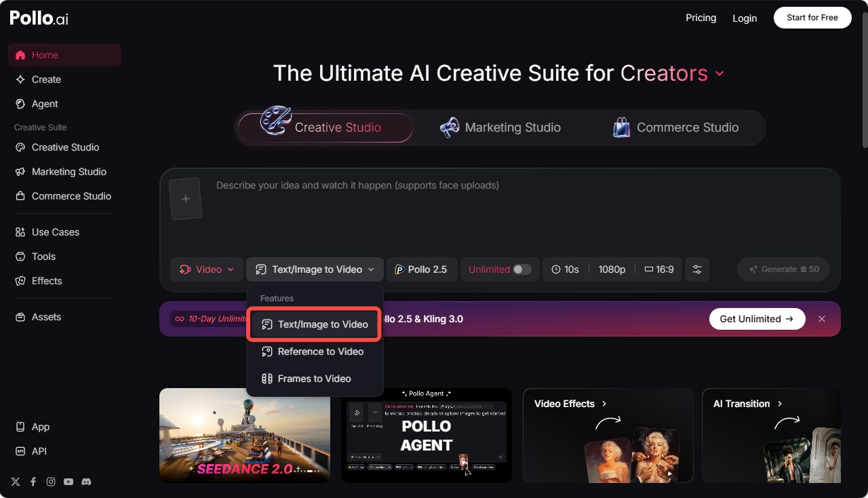Open Commerce Studio in the sidebar
This screenshot has width=868, height=498.
click(64, 196)
